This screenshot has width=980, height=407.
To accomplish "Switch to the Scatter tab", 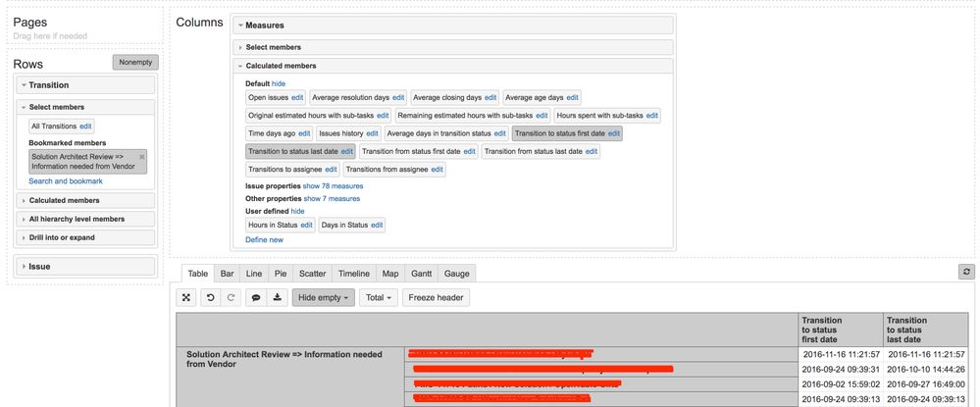I will [x=313, y=274].
